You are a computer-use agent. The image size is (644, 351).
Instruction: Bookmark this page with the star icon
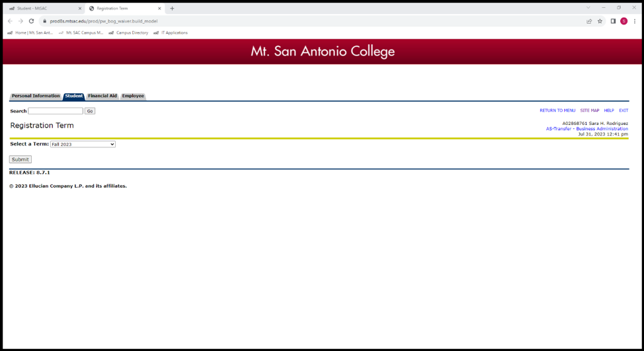(600, 21)
